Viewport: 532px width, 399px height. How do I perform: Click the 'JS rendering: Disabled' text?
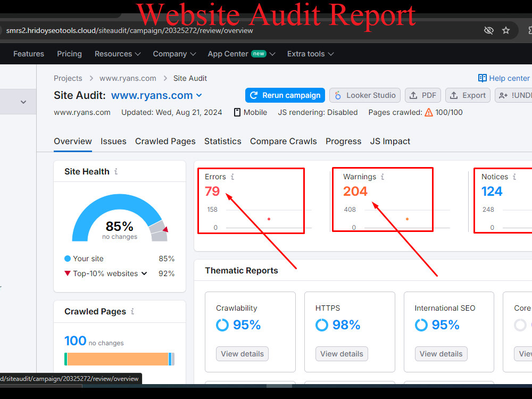(x=318, y=112)
